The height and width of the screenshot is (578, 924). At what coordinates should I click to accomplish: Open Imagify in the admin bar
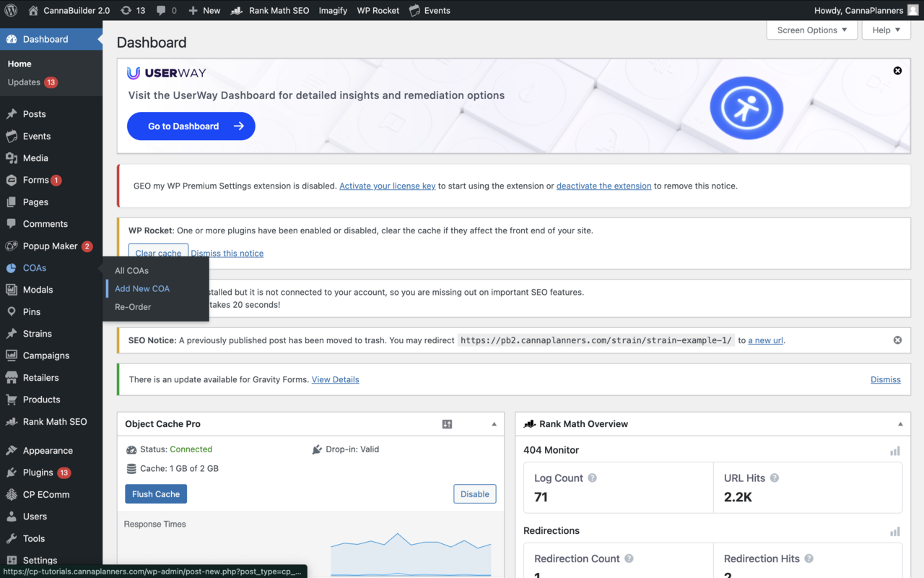coord(333,10)
